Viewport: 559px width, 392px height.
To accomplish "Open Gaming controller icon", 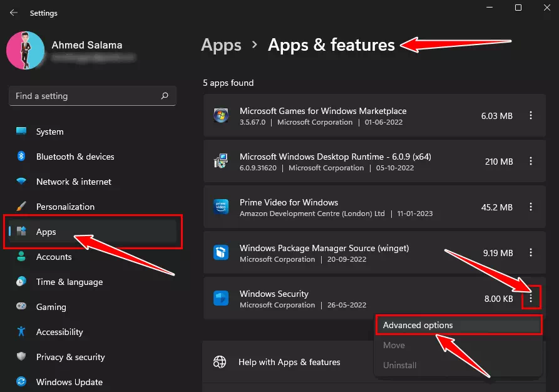I will (21, 306).
